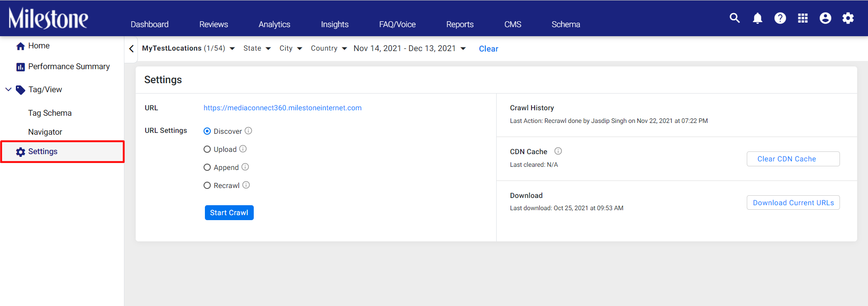Open the notifications bell
This screenshot has height=306, width=868.
pos(758,18)
